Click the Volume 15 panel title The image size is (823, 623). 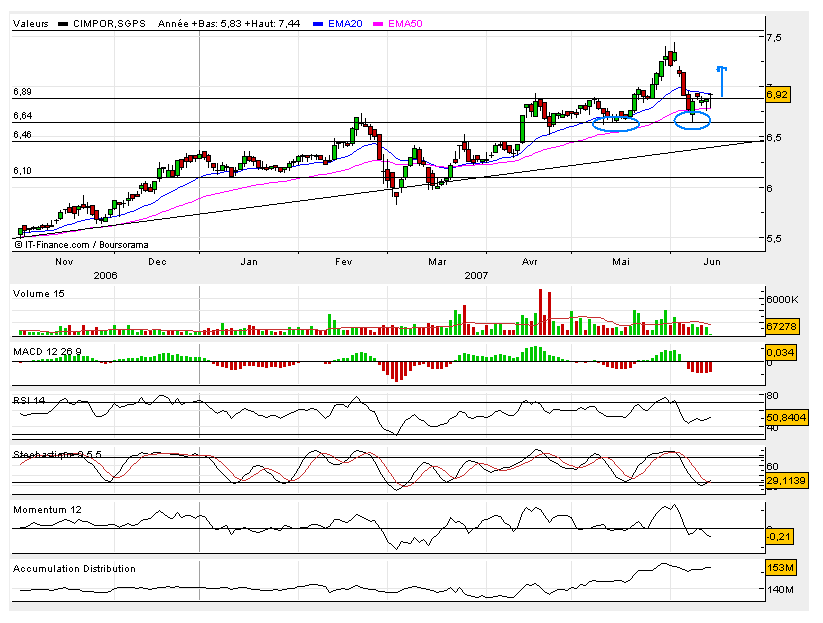pos(39,293)
